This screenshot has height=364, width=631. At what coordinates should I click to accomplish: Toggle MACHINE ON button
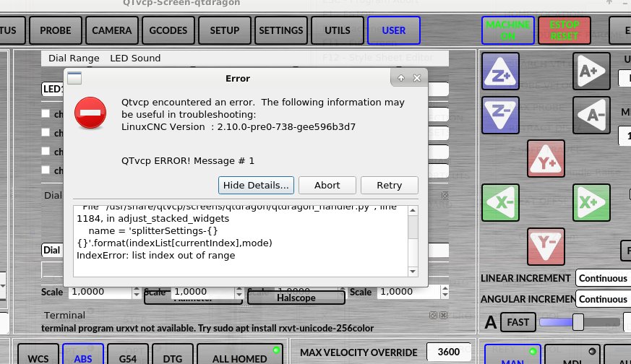[x=508, y=30]
